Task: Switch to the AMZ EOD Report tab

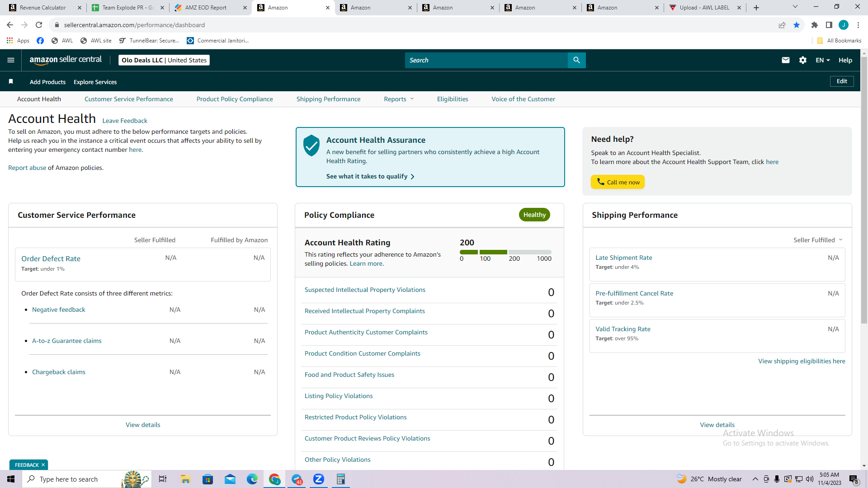Action: pyautogui.click(x=206, y=8)
